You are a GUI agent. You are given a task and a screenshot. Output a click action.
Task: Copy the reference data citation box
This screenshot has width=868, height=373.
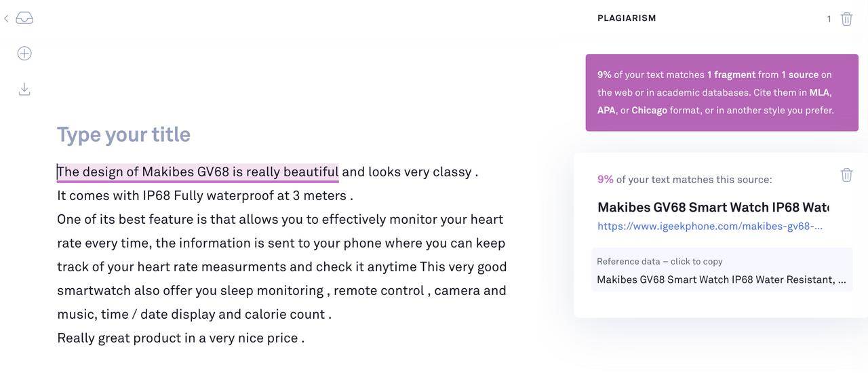pyautogui.click(x=722, y=270)
